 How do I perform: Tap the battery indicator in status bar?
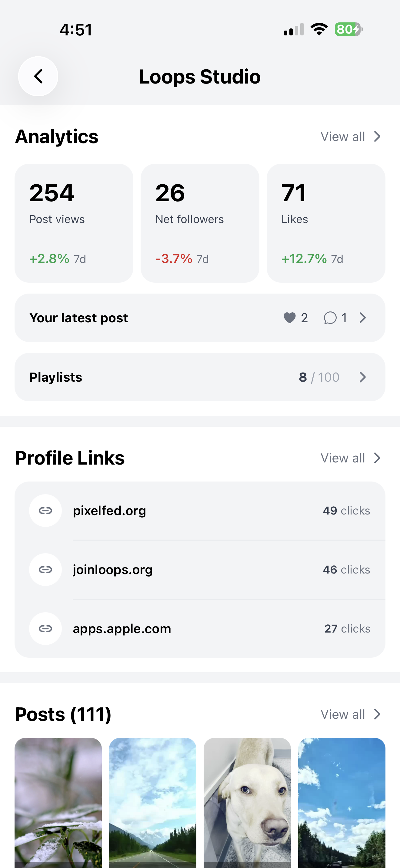click(x=349, y=29)
